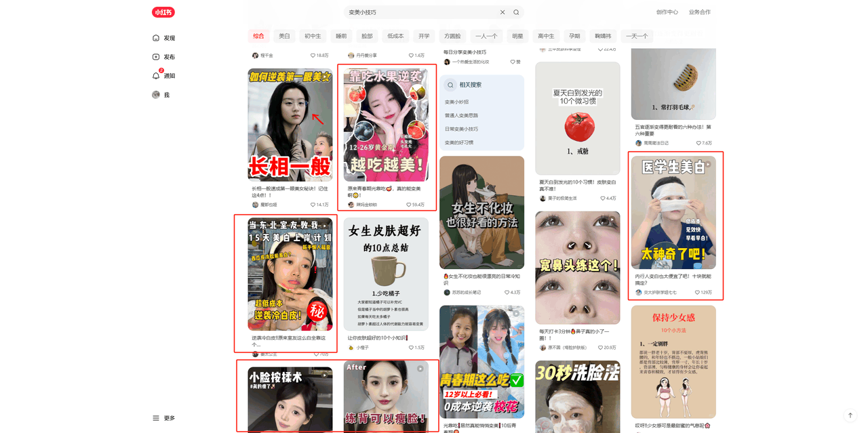Pick the 孕期 filter chip
Image resolution: width=868 pixels, height=433 pixels.
(x=574, y=35)
